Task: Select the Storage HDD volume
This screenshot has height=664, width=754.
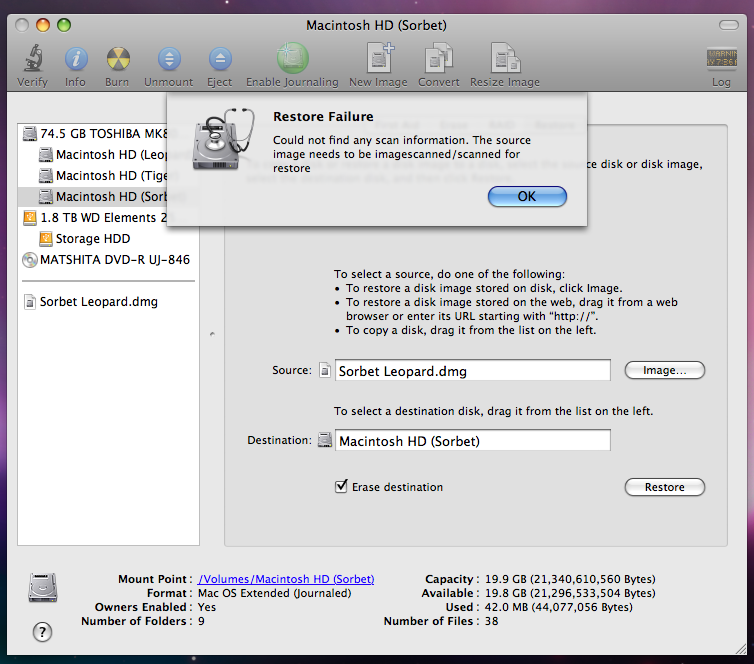Action: tap(85, 239)
